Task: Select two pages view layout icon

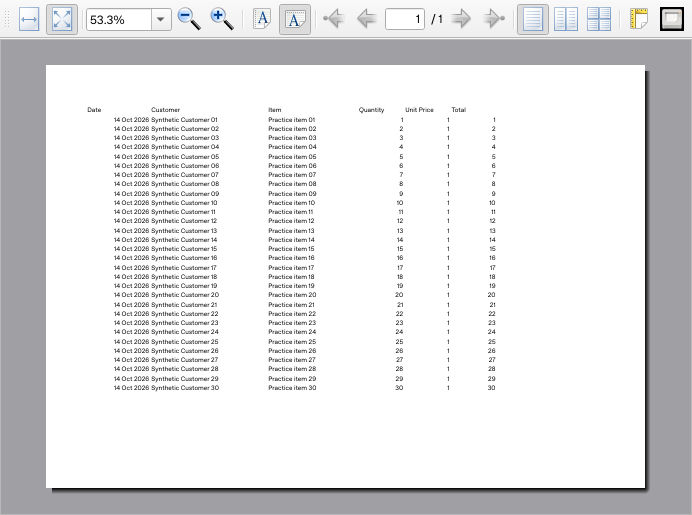Action: click(565, 19)
